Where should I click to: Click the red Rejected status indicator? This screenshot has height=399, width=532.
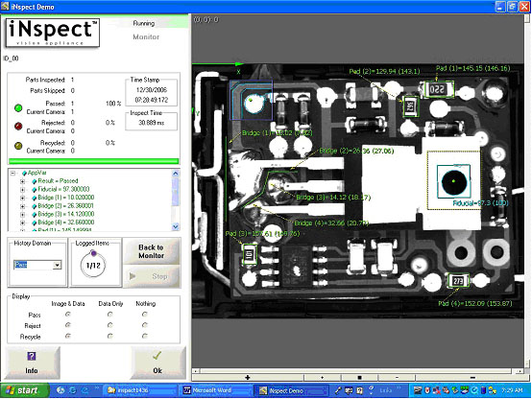(x=18, y=127)
